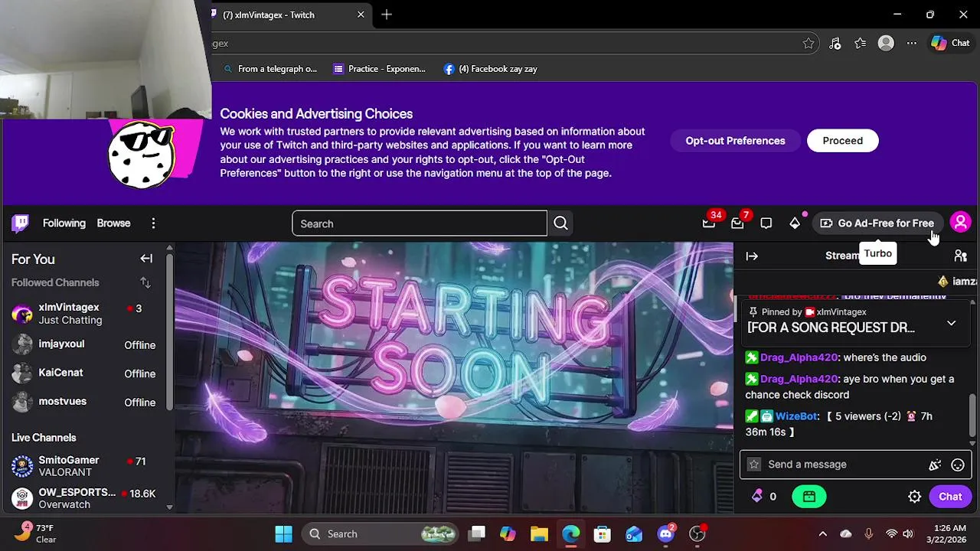Click the Drag_Alpha420 name on 'where's the audio'

pyautogui.click(x=799, y=357)
